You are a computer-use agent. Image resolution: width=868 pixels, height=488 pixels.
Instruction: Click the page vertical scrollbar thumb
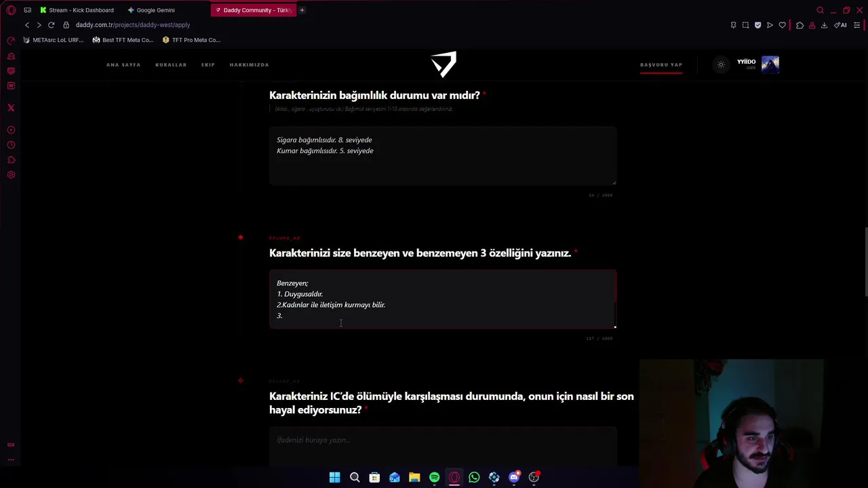tap(865, 262)
